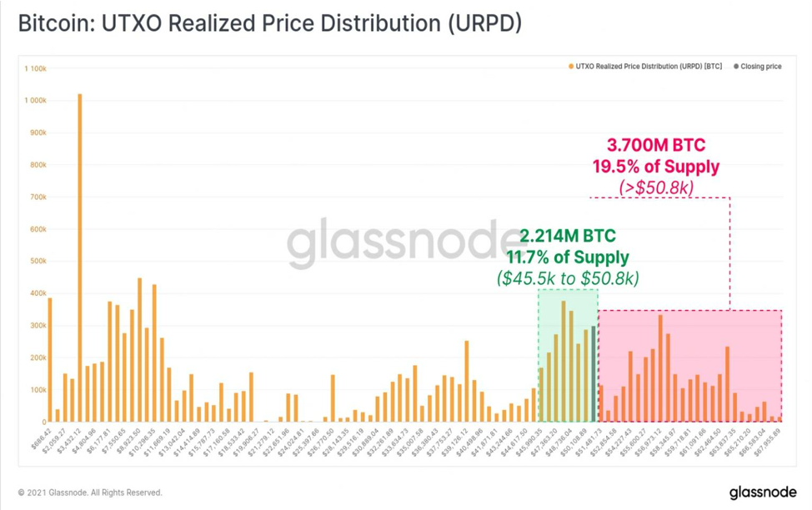Click the 1 000k y-axis label
The height and width of the screenshot is (510, 812).
coord(35,101)
